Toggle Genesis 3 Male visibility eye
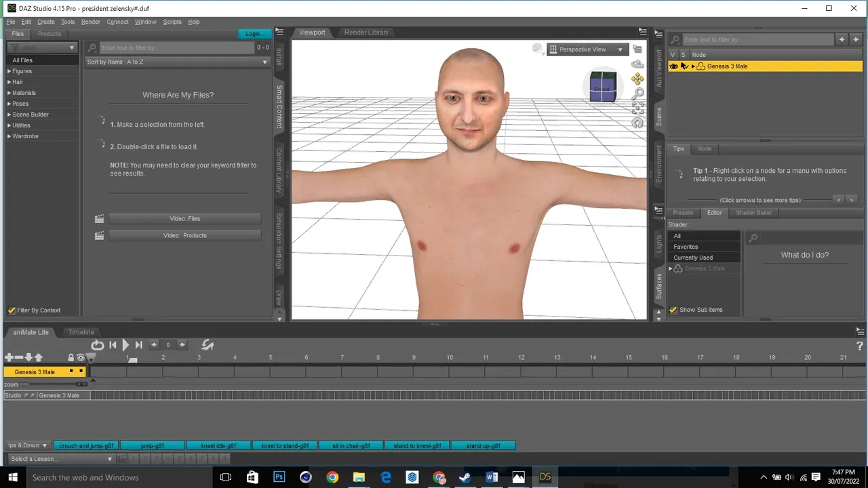This screenshot has height=488, width=868. pos(673,66)
